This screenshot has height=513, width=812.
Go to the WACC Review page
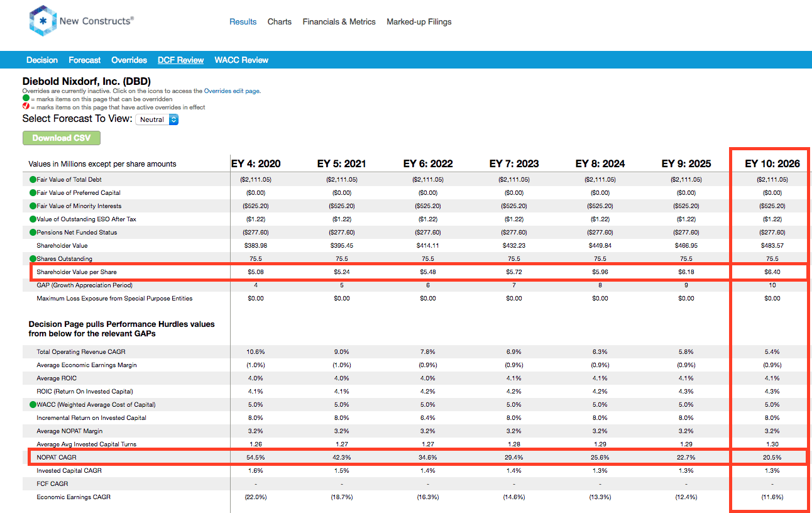pyautogui.click(x=241, y=60)
